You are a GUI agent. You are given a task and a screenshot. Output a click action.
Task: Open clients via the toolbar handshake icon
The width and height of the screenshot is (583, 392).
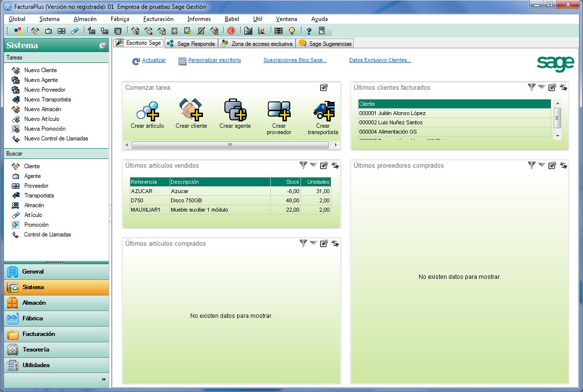tap(35, 30)
